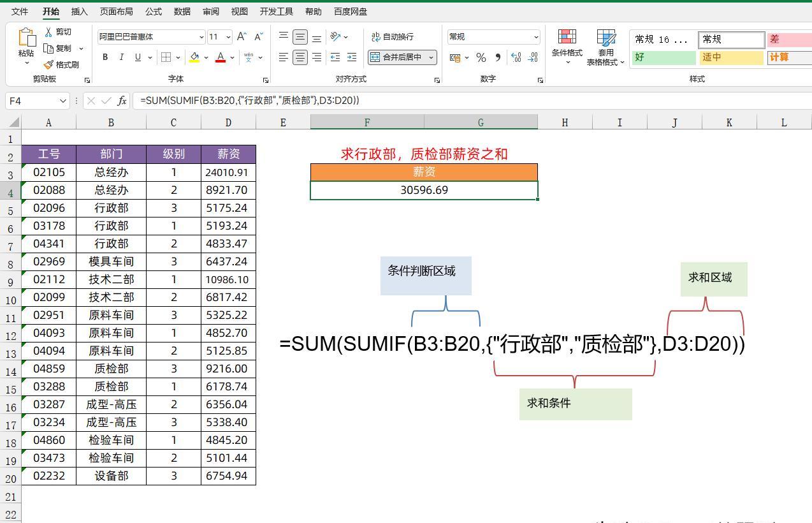The width and height of the screenshot is (812, 523).
Task: Click the bottom align icon
Action: tap(317, 37)
